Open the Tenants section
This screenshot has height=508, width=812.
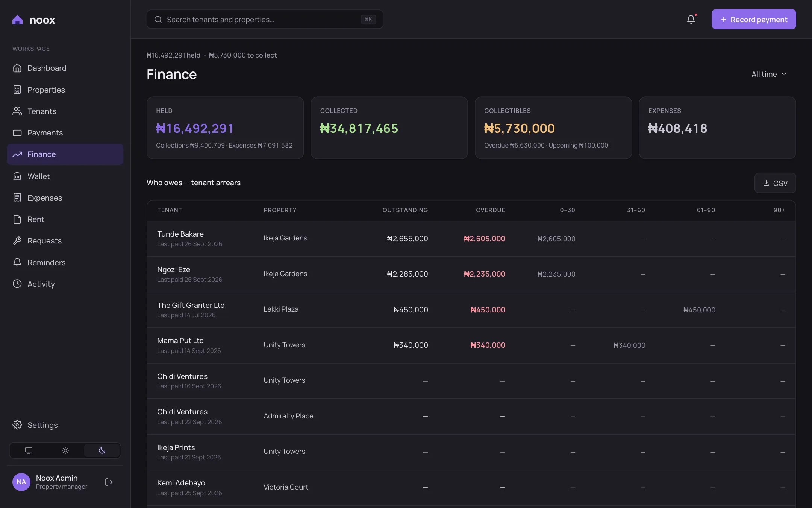pos(65,111)
